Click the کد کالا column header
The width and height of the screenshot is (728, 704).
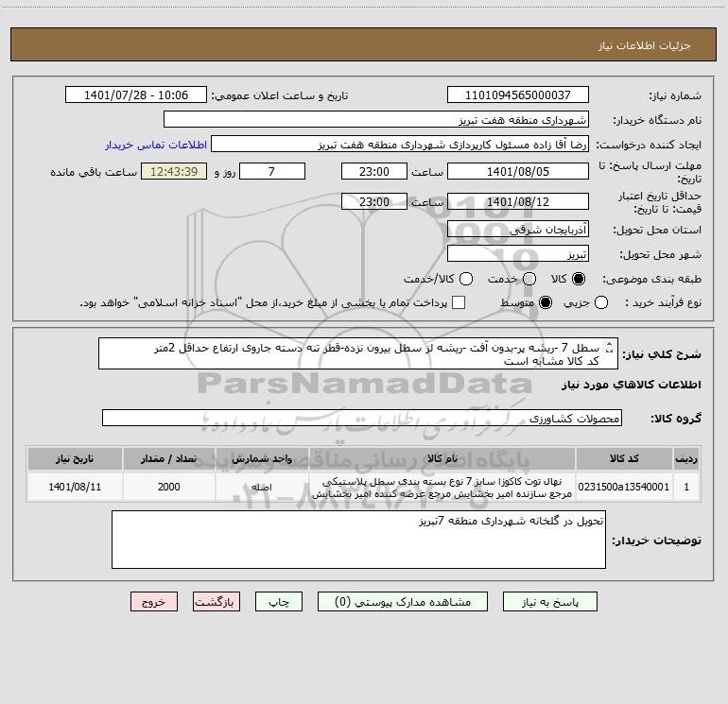pos(624,458)
